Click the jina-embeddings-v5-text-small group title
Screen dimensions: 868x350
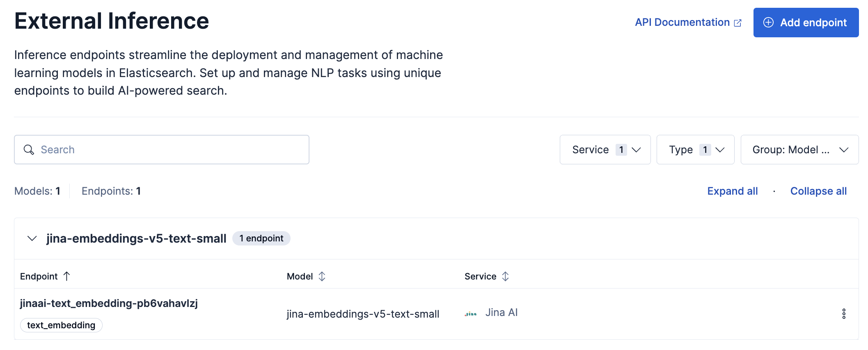[x=136, y=239]
